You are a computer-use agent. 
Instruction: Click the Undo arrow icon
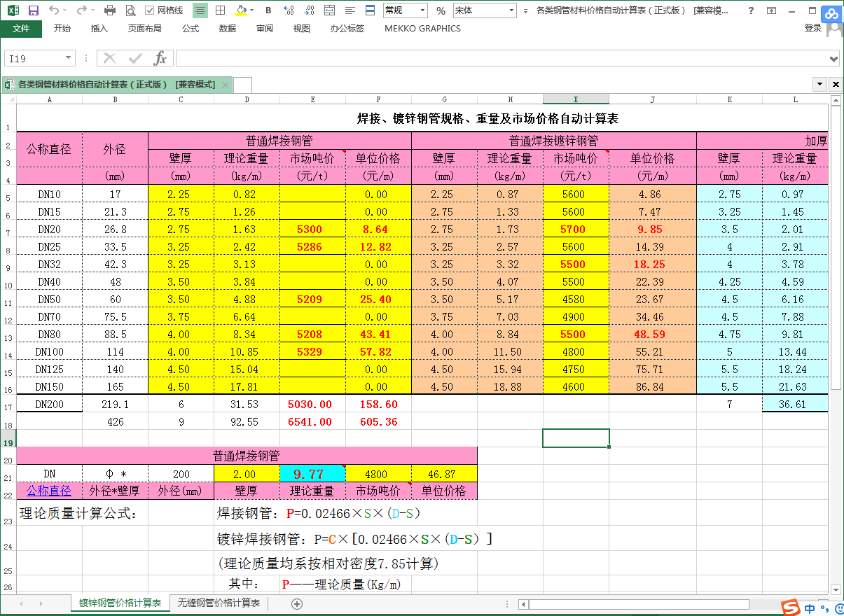[x=55, y=10]
